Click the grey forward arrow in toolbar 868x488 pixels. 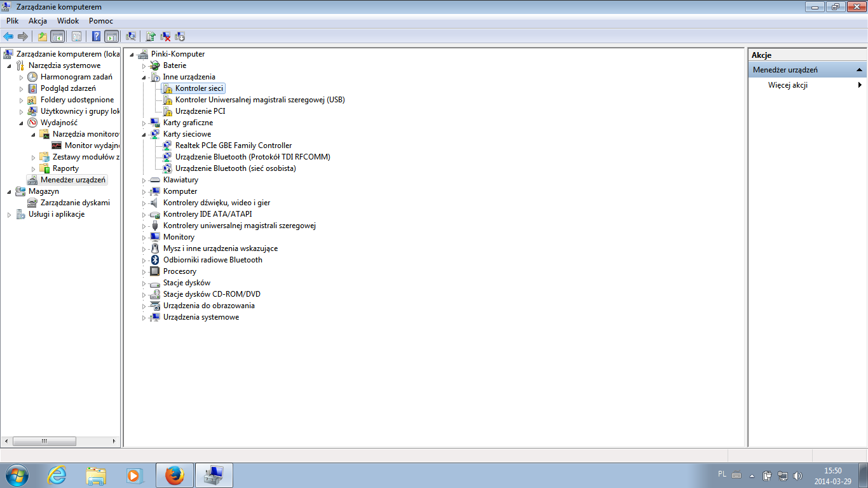click(x=23, y=36)
